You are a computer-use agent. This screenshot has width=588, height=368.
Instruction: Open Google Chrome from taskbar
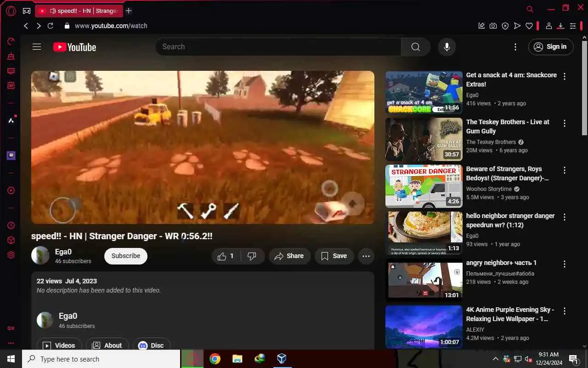tap(215, 359)
